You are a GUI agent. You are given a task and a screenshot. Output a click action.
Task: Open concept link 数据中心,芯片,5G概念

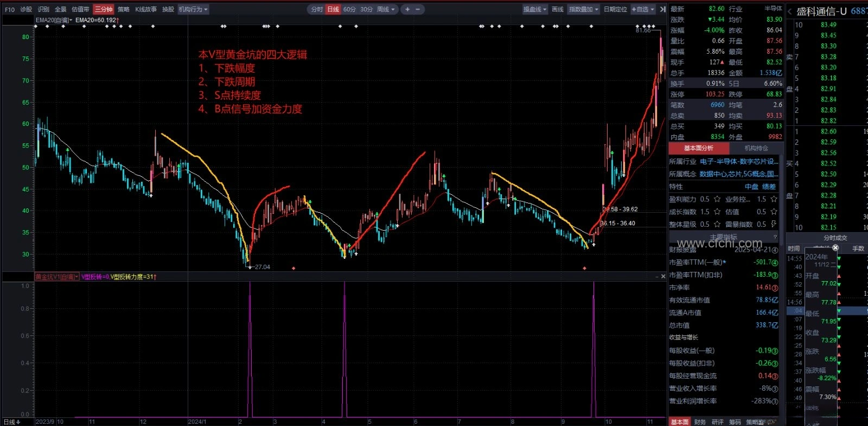pos(739,174)
